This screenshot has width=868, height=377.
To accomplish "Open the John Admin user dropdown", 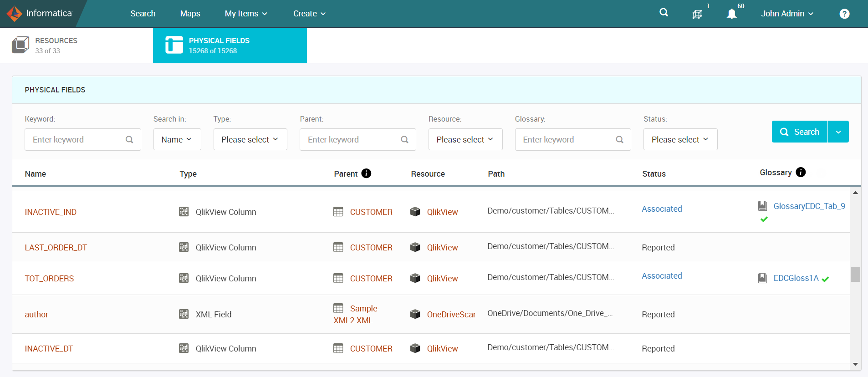I will click(787, 14).
